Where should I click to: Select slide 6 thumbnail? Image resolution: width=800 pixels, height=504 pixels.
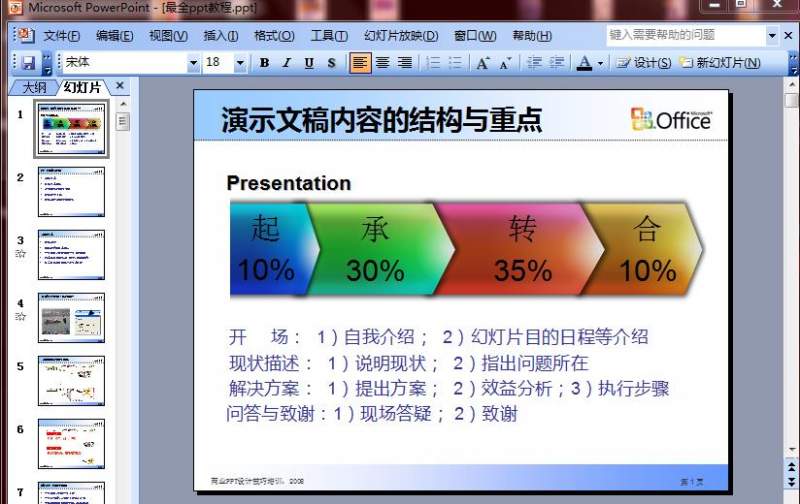[x=71, y=443]
